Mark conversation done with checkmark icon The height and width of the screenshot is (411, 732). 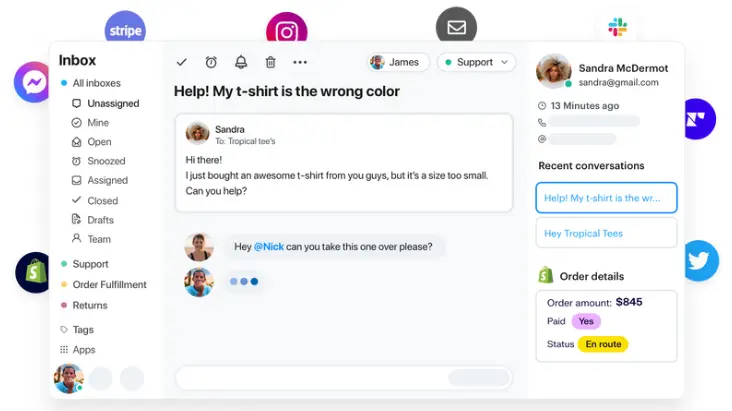pyautogui.click(x=182, y=62)
